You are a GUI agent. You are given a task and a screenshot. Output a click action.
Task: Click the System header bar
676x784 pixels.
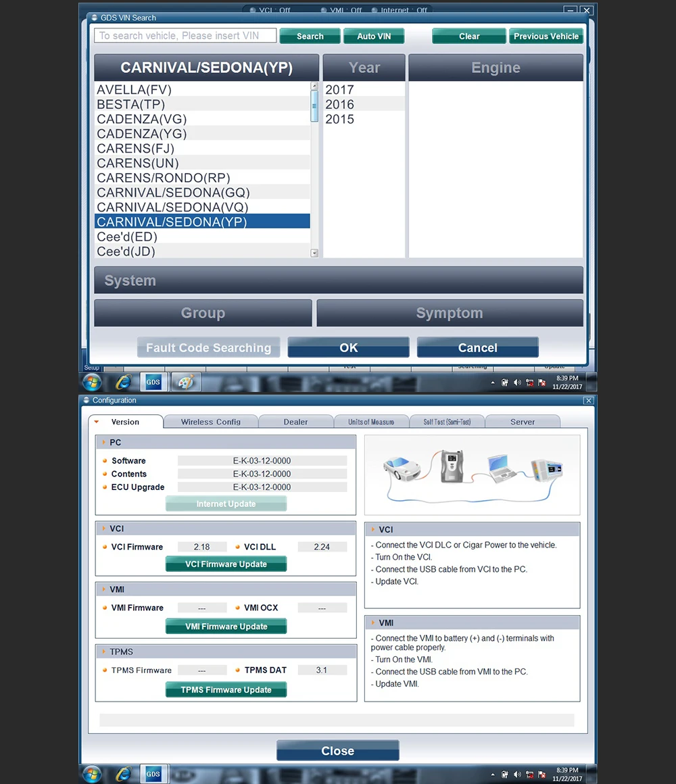339,280
